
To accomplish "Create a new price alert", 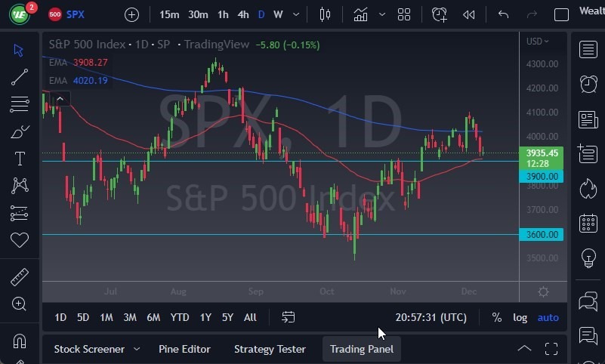I will (x=439, y=14).
